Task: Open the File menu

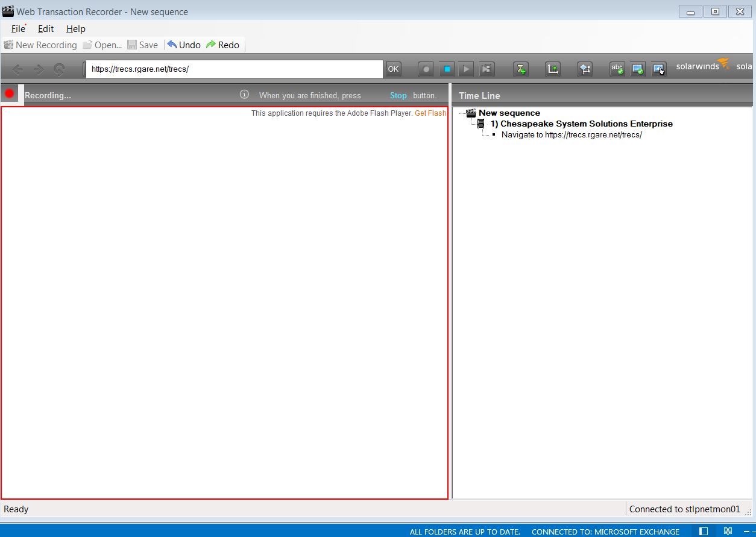Action: [x=18, y=29]
